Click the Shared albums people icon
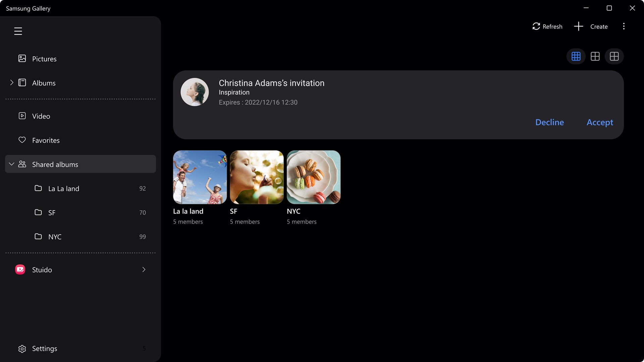Viewport: 644px width, 362px height. pos(22,164)
